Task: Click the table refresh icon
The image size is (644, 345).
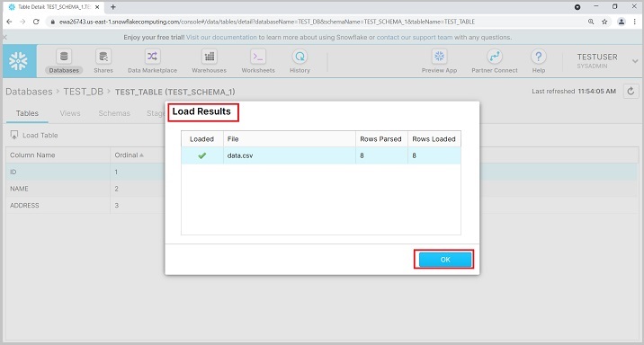Action: [631, 91]
